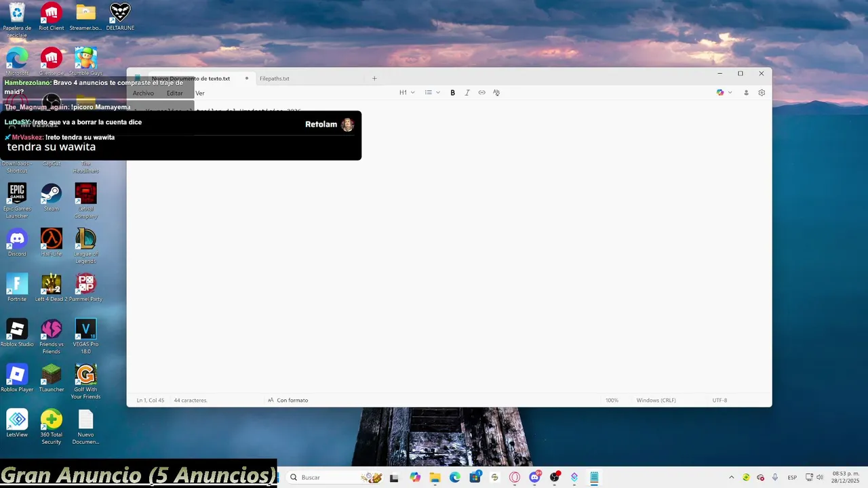Open the ESP language switcher
The width and height of the screenshot is (868, 488).
[x=792, y=477]
